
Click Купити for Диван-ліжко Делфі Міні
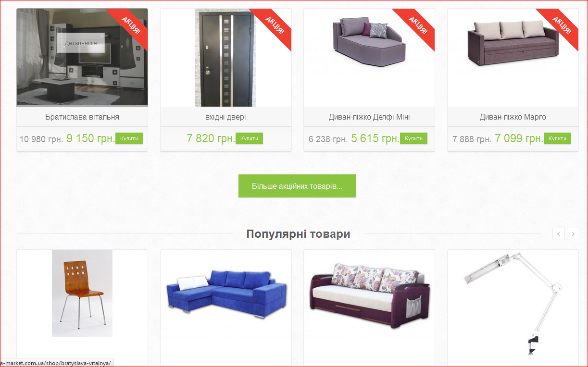click(x=413, y=138)
